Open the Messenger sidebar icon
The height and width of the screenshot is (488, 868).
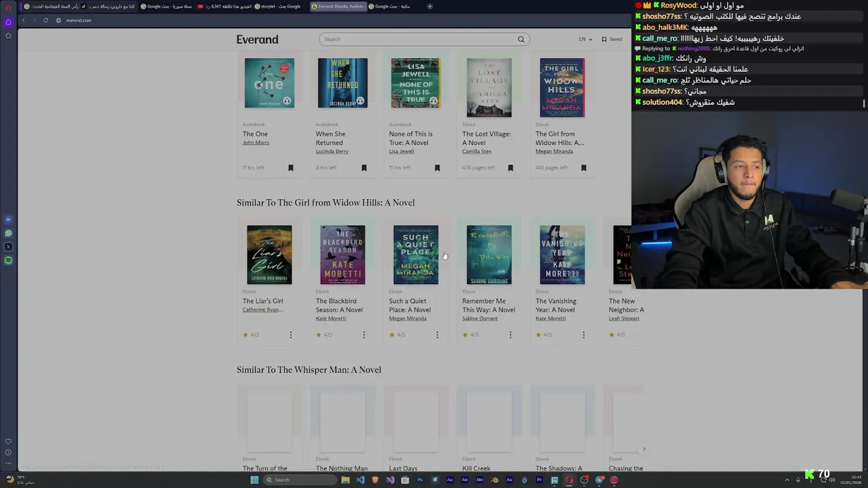coord(8,220)
